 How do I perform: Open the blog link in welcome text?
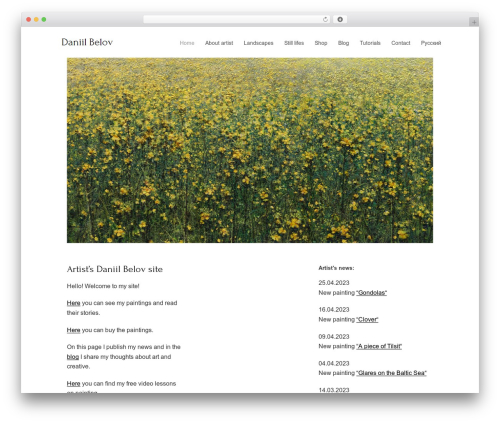(x=73, y=357)
